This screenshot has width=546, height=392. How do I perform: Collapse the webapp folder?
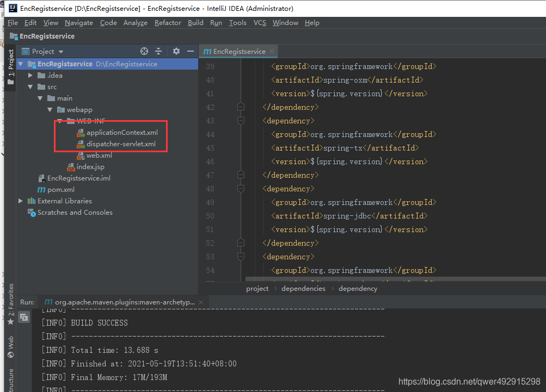[50, 110]
